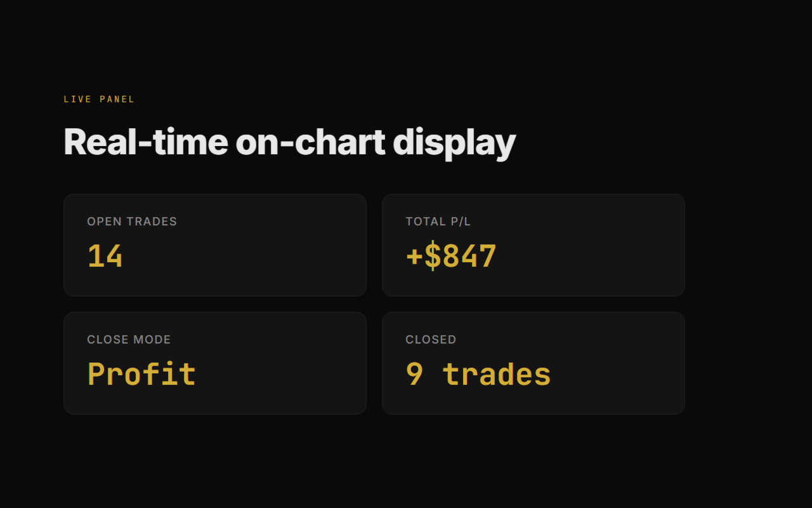The image size is (812, 508).
Task: Click the Real-time on-chart display heading
Action: [x=289, y=142]
